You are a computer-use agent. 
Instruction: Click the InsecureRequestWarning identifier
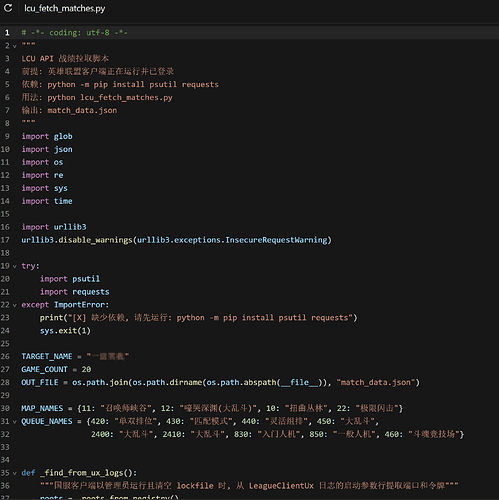276,240
